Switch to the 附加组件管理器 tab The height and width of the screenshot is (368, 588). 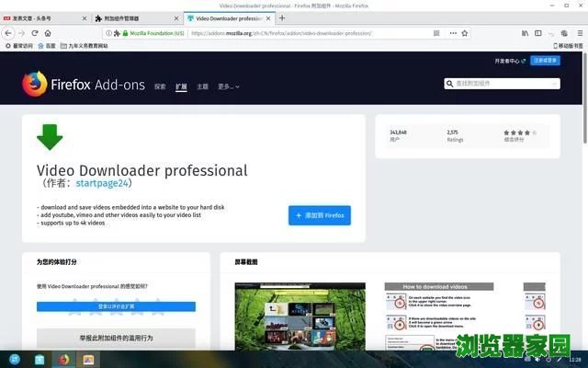133,17
